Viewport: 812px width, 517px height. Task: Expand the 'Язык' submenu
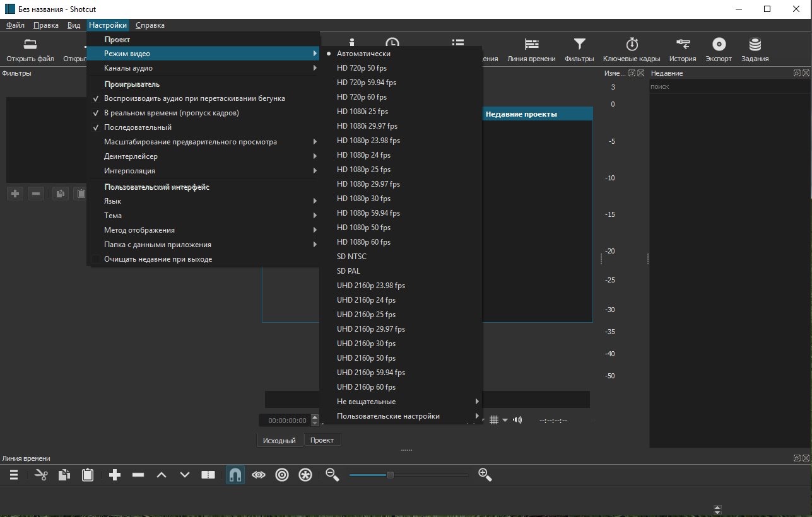coord(203,201)
